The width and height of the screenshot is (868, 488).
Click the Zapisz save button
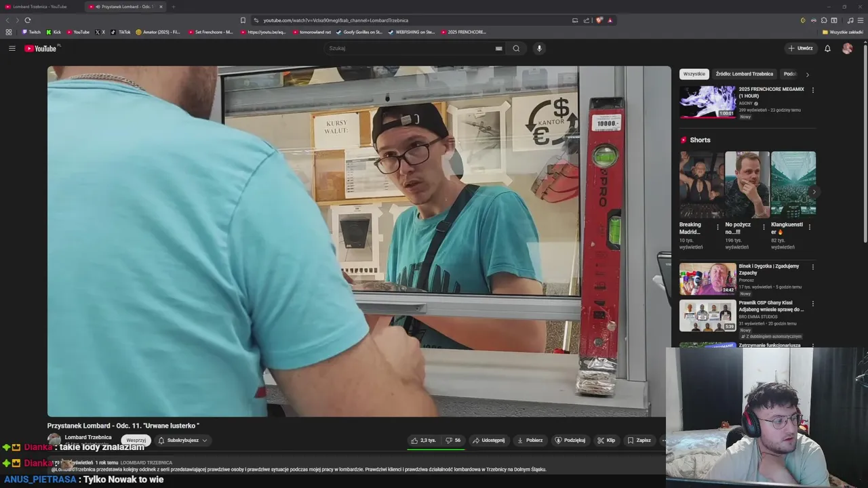click(x=639, y=440)
